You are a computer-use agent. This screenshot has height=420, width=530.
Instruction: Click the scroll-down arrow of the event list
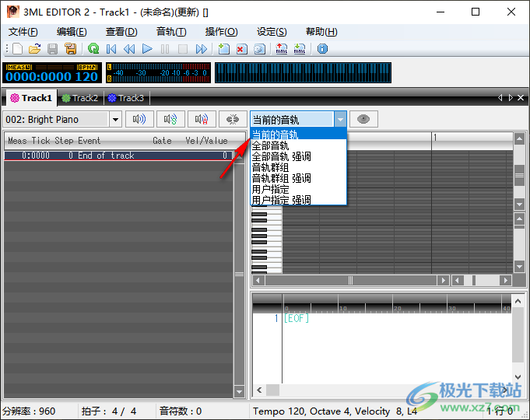click(x=239, y=392)
